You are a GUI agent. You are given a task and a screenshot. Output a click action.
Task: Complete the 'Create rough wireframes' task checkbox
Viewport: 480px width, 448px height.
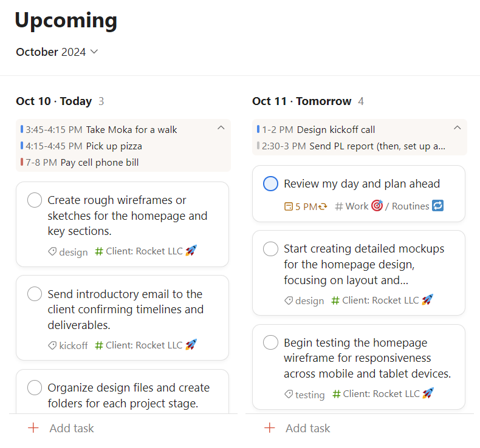tap(35, 200)
